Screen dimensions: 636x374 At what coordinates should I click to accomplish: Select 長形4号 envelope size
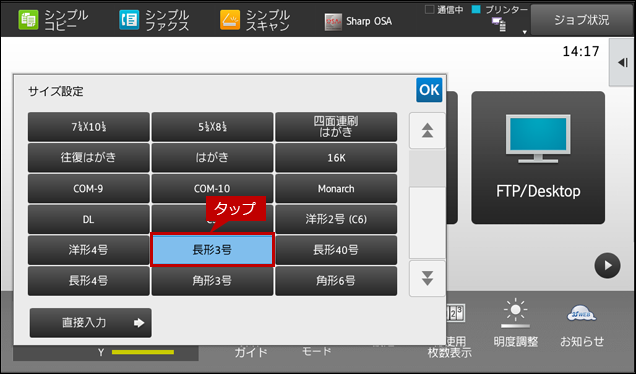point(88,281)
